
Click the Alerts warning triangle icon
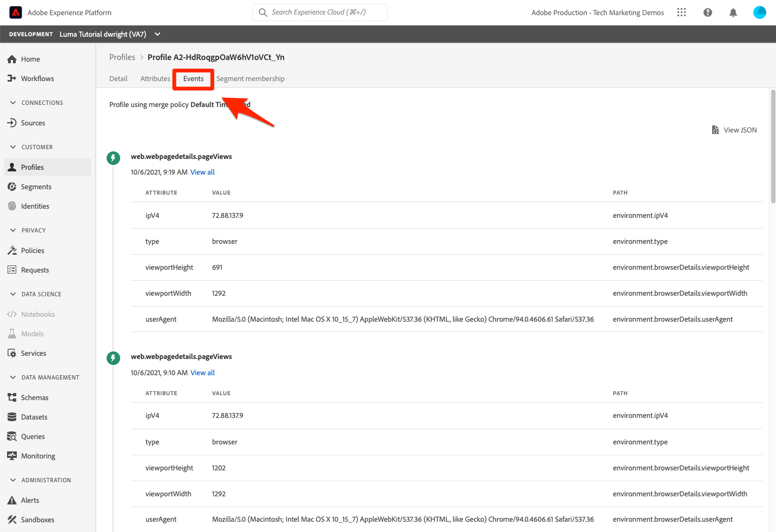coord(12,500)
